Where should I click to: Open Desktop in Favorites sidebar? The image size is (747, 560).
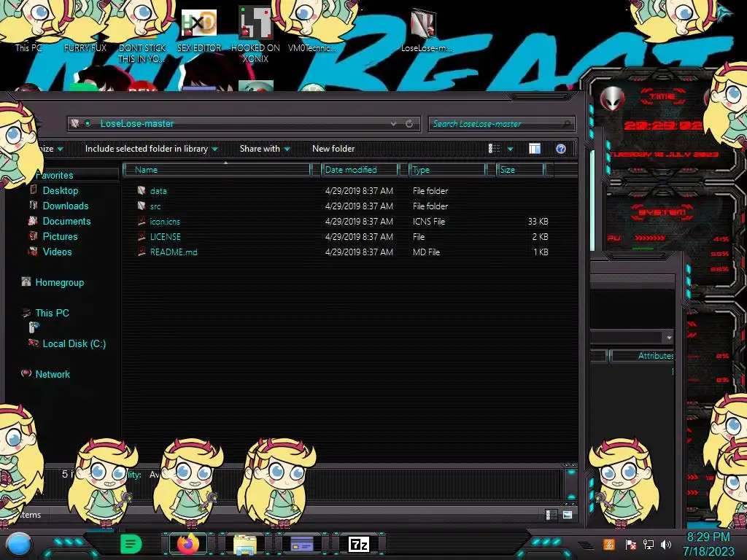tap(60, 190)
